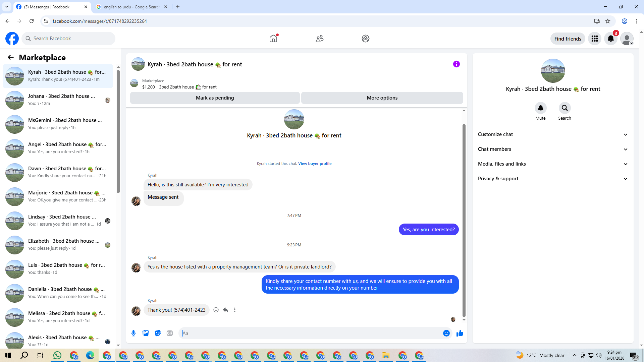This screenshot has width=644, height=362.
Task: Open the GIF picker icon
Action: tap(170, 333)
